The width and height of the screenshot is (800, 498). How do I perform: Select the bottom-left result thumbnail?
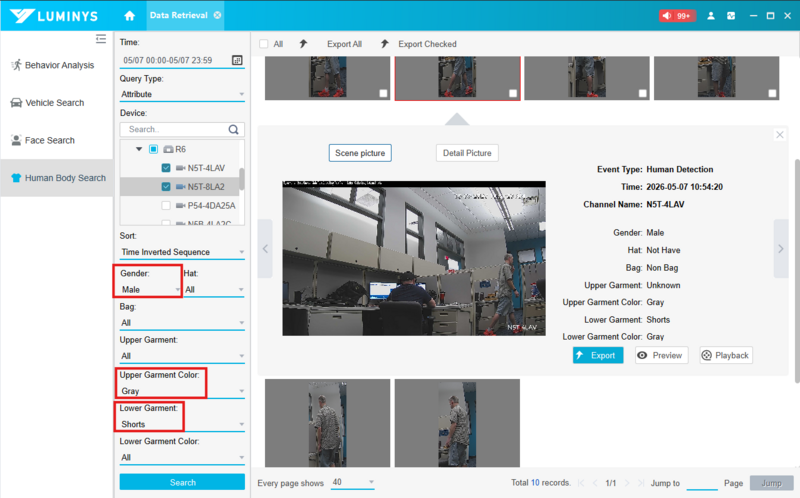point(328,422)
